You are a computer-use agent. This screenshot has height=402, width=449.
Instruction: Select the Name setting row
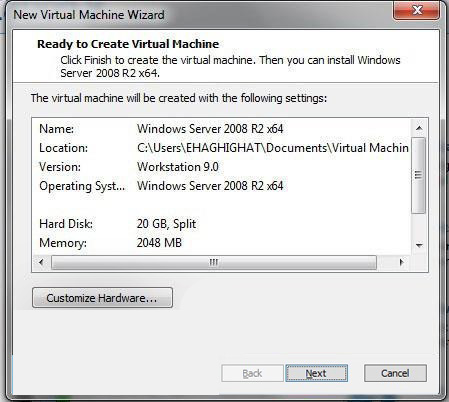221,129
